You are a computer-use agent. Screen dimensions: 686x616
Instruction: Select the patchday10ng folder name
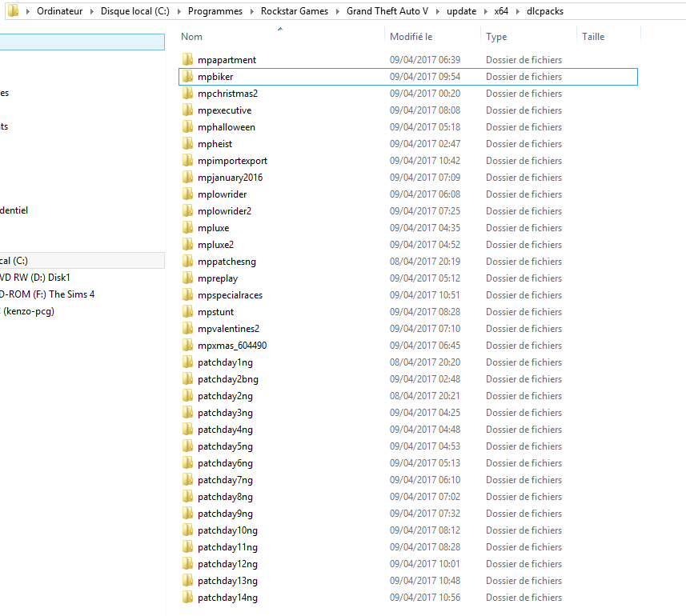(x=227, y=530)
